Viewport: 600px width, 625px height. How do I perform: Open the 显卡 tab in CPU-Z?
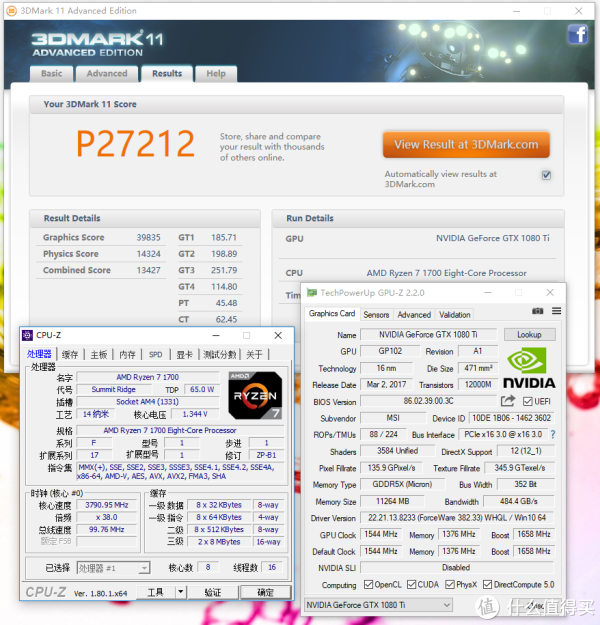pyautogui.click(x=185, y=354)
